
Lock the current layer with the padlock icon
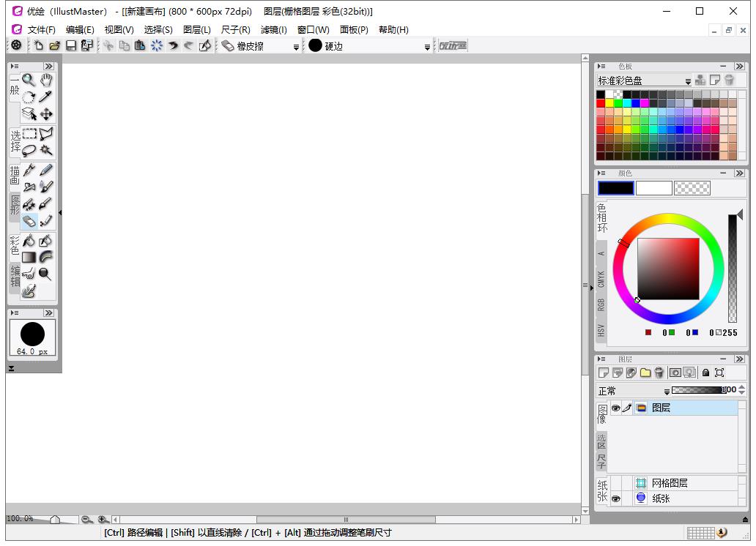(x=705, y=373)
